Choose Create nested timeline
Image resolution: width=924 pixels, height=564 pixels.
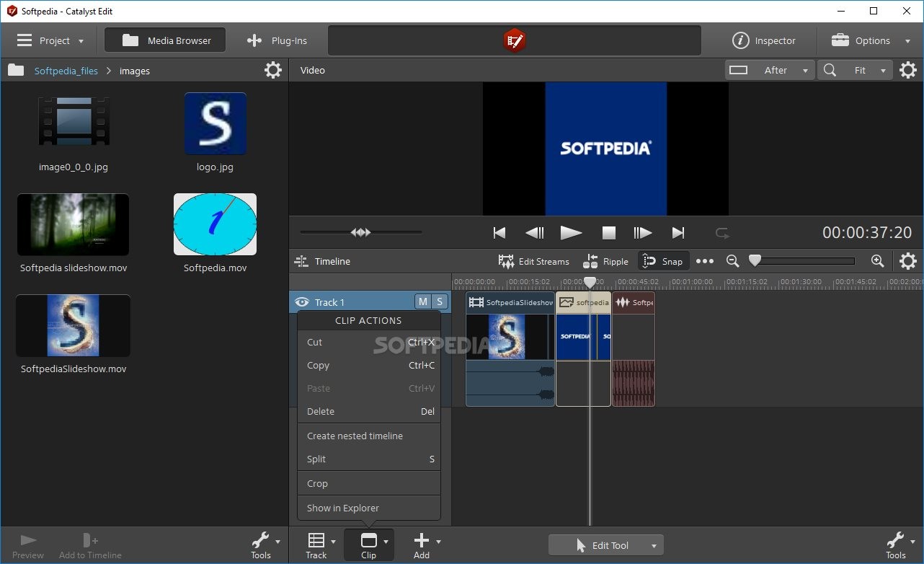click(x=369, y=436)
